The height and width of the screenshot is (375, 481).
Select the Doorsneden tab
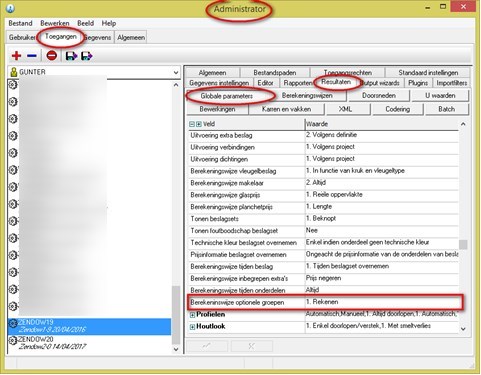(379, 96)
